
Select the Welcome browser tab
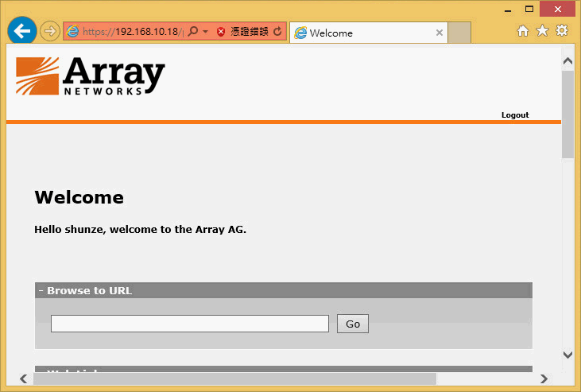point(369,33)
